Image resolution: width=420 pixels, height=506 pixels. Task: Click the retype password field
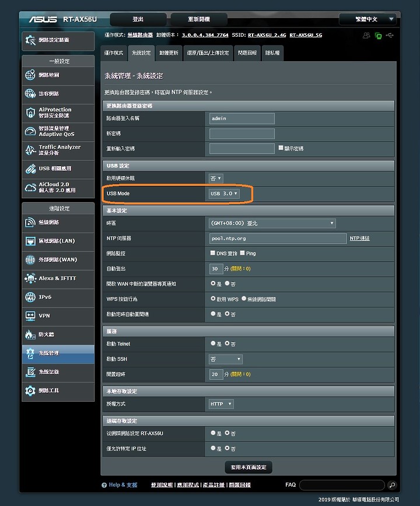242,149
